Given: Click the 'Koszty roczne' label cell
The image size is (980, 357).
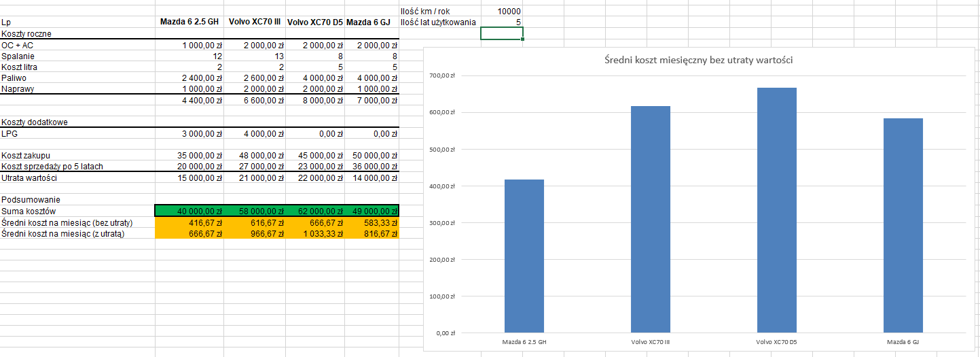Looking at the screenshot, I should [x=27, y=33].
